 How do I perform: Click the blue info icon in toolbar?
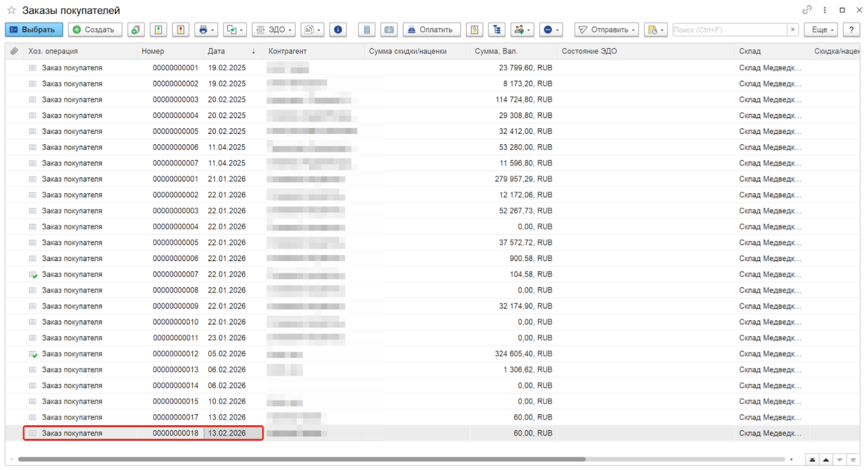(338, 29)
